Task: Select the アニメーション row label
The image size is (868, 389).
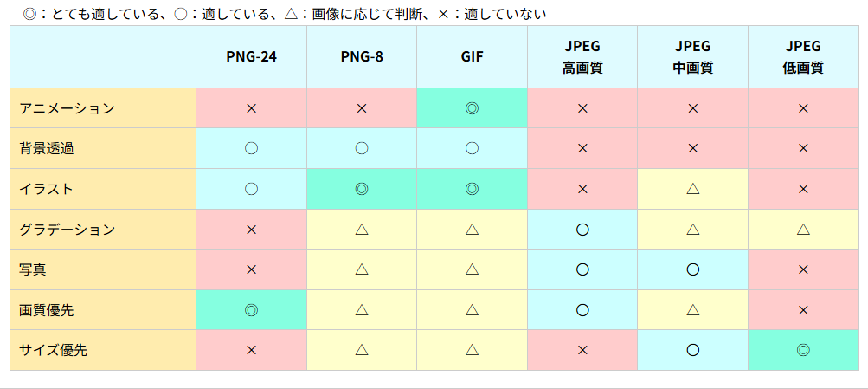Action: [67, 108]
